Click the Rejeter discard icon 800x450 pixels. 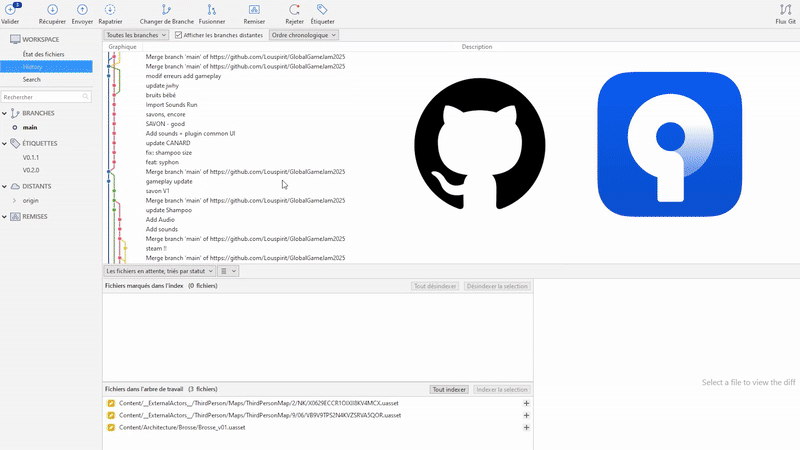pyautogui.click(x=294, y=9)
